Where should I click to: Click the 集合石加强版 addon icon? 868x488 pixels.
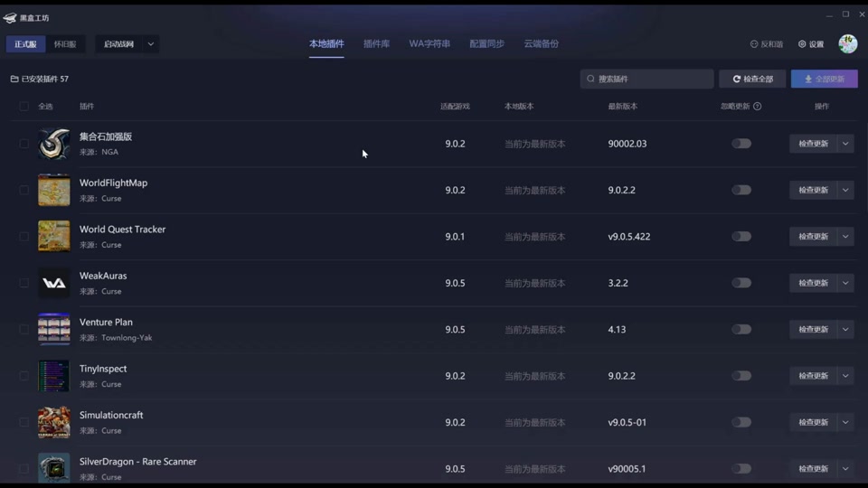coord(53,144)
